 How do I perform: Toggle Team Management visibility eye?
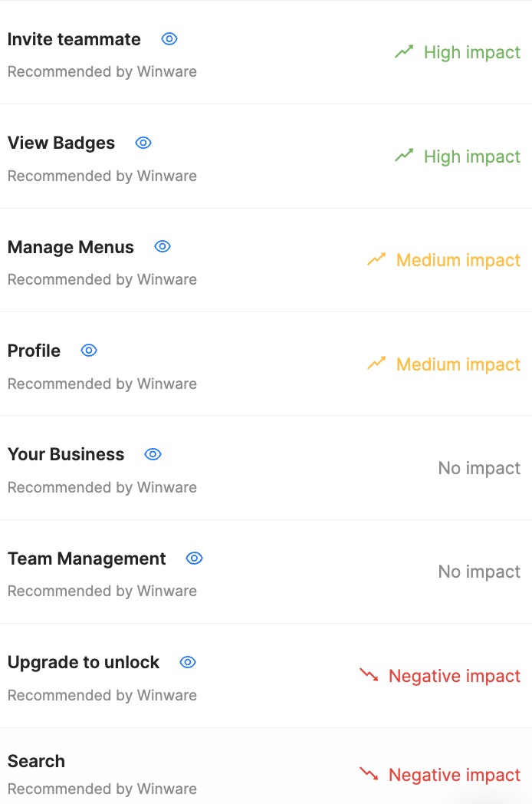pyautogui.click(x=195, y=559)
